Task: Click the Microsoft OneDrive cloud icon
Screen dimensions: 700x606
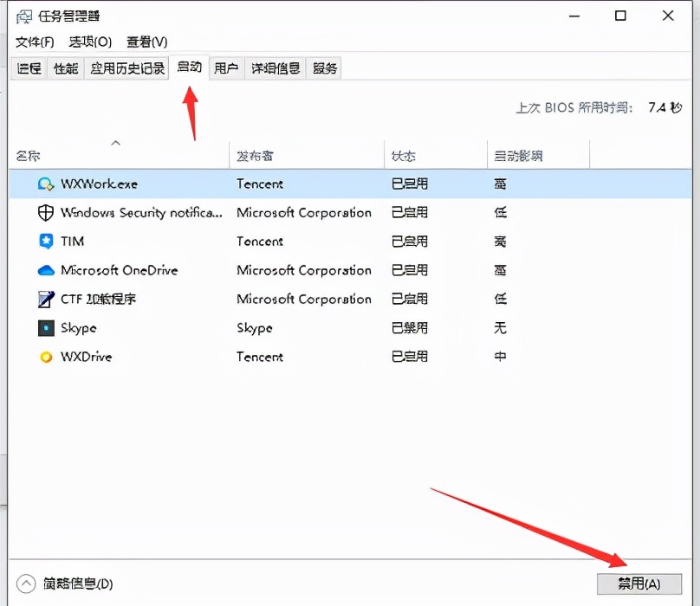Action: pyautogui.click(x=44, y=270)
